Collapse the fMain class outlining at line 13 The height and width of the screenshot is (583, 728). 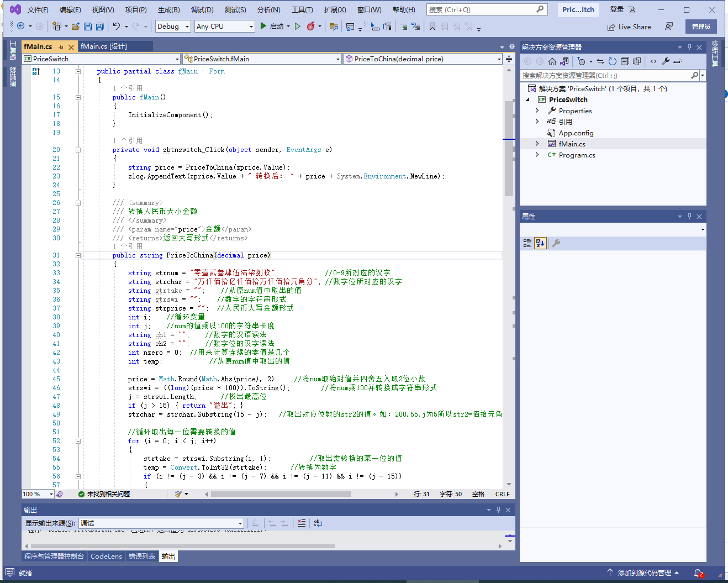point(78,71)
